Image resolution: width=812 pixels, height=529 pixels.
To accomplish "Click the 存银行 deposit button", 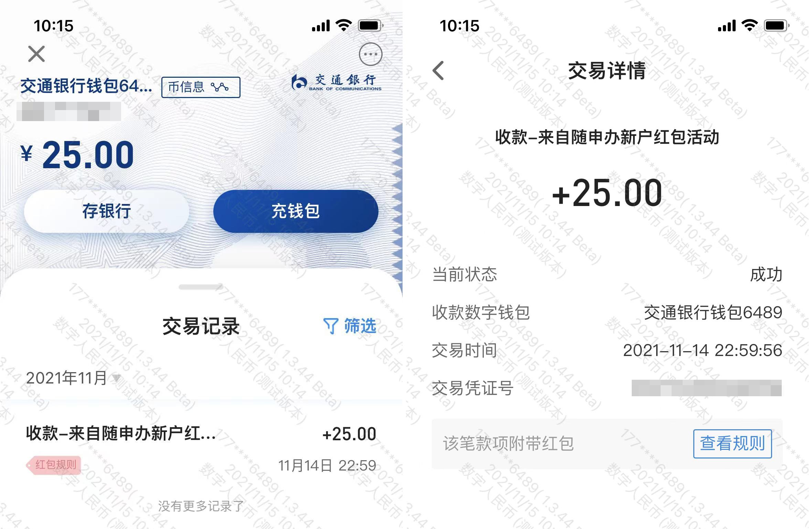I will point(107,211).
